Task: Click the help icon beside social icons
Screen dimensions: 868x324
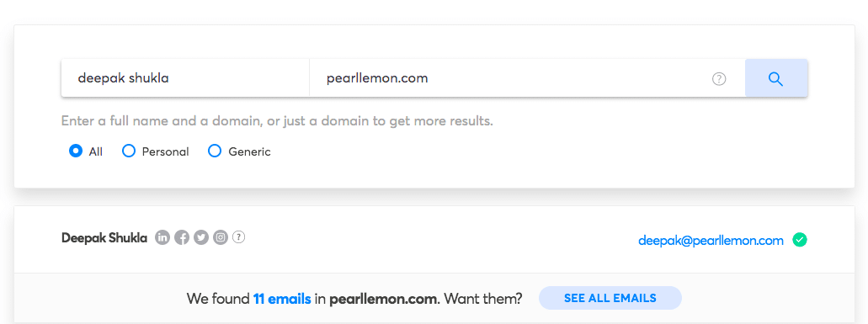Action: tap(238, 237)
